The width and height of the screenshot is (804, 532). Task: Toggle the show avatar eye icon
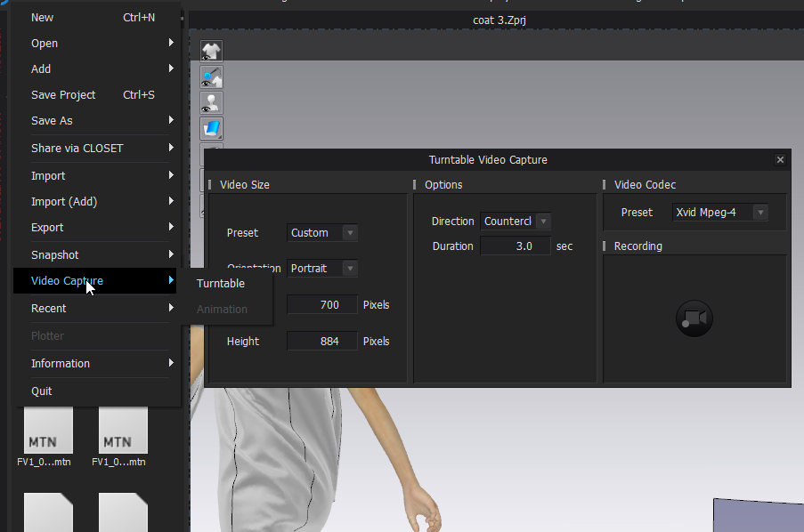click(x=211, y=103)
